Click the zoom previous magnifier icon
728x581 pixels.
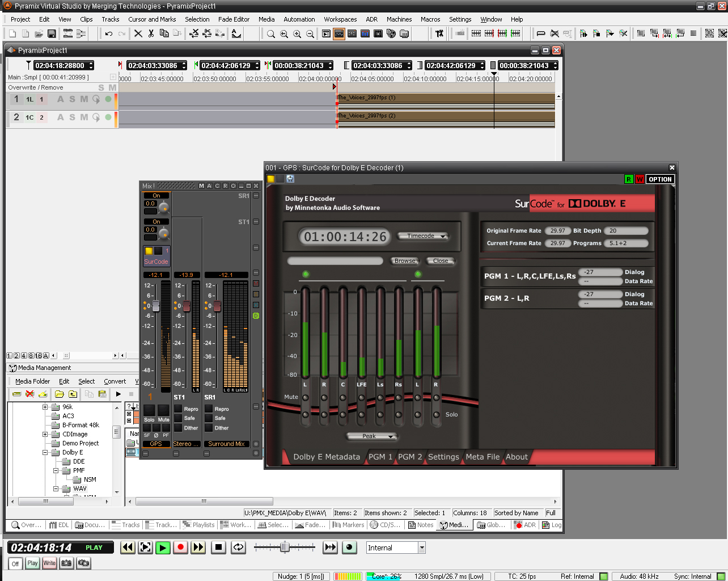pos(284,34)
